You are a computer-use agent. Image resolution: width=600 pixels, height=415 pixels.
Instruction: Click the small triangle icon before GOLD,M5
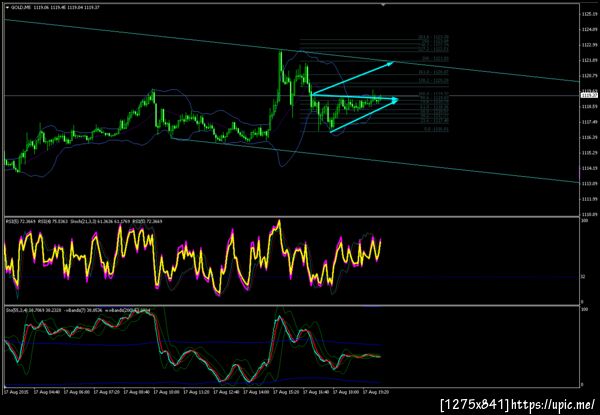[7, 7]
